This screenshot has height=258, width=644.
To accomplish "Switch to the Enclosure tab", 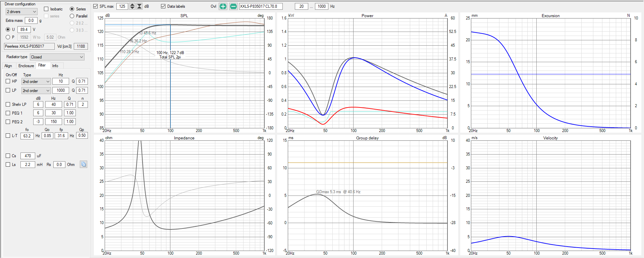I will coord(26,66).
